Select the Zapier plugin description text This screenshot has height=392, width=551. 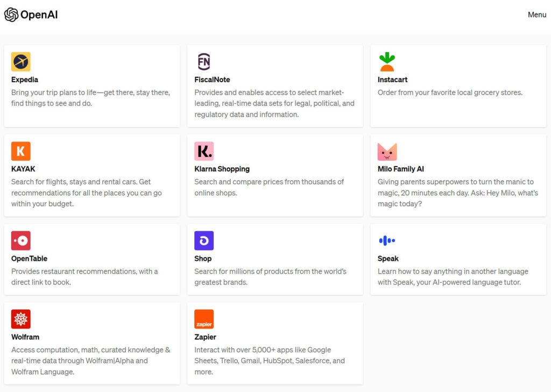(269, 361)
